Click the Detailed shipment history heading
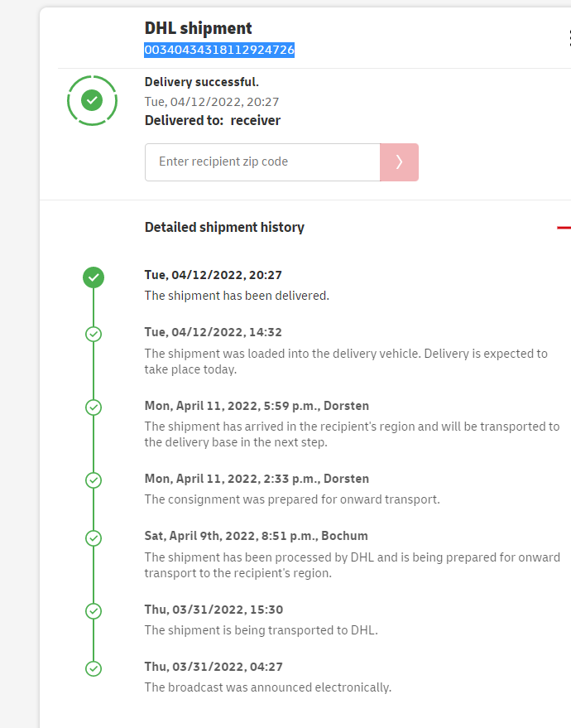The width and height of the screenshot is (571, 728). pos(224,227)
